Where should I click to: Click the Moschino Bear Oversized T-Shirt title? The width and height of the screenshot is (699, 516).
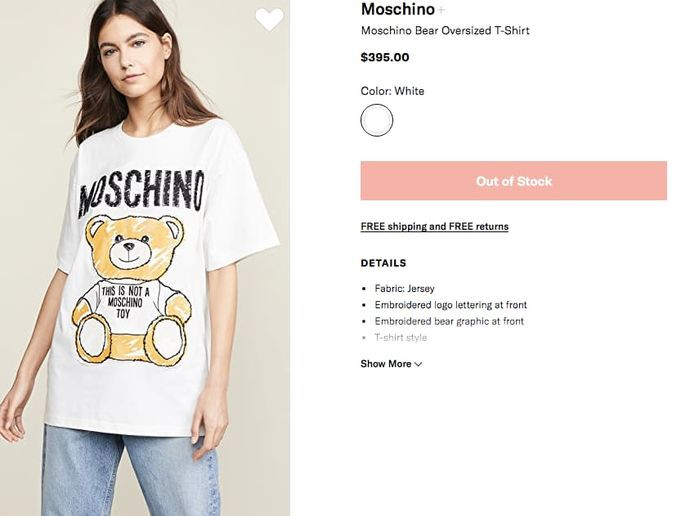445,31
